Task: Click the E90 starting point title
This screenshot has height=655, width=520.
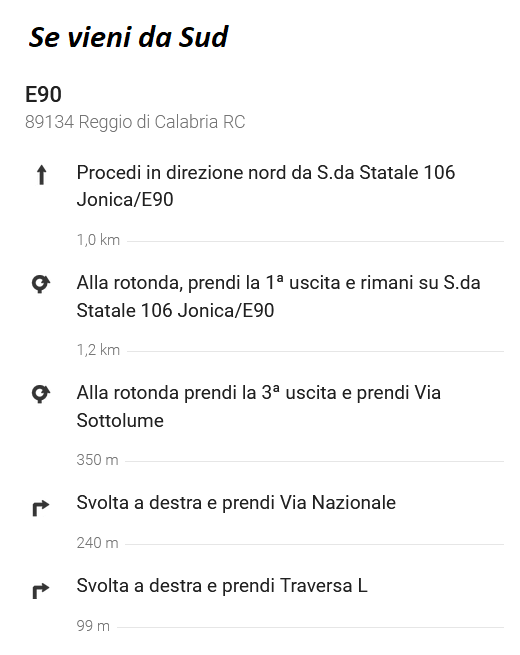Action: click(43, 94)
